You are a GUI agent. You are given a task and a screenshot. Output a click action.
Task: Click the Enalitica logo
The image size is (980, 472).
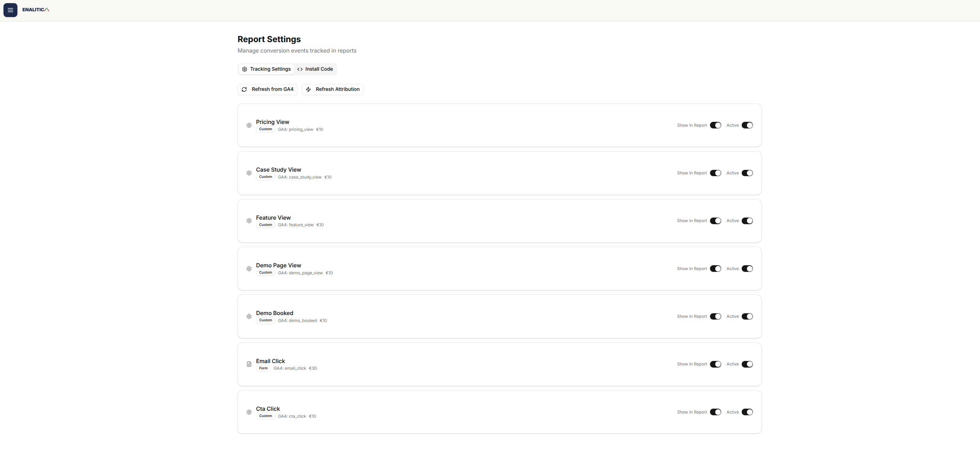point(36,10)
